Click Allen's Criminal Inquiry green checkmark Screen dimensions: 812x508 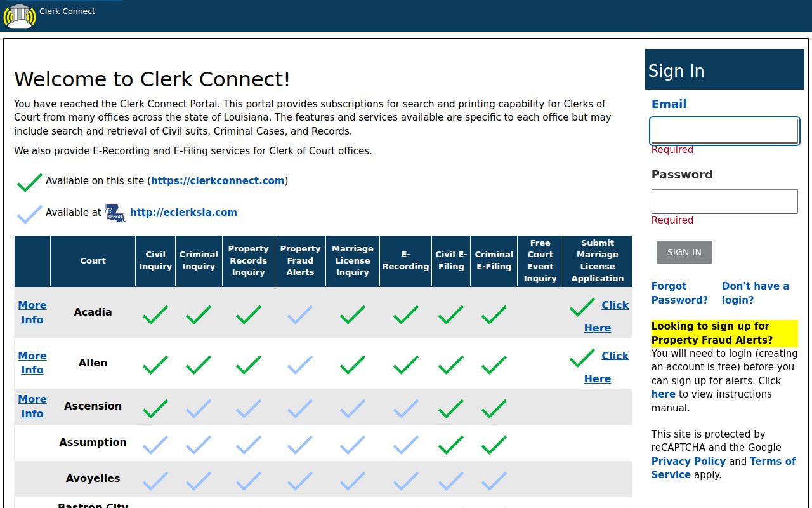(199, 364)
